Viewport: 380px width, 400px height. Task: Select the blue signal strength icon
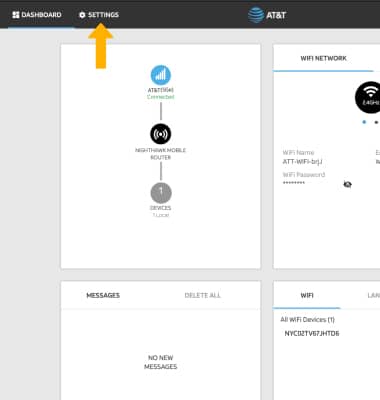pos(161,75)
